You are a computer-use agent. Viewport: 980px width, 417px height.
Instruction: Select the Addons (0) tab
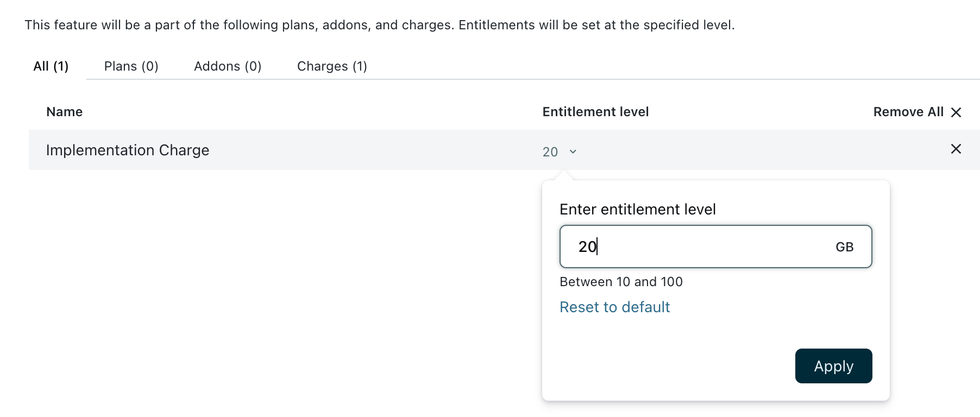[228, 66]
